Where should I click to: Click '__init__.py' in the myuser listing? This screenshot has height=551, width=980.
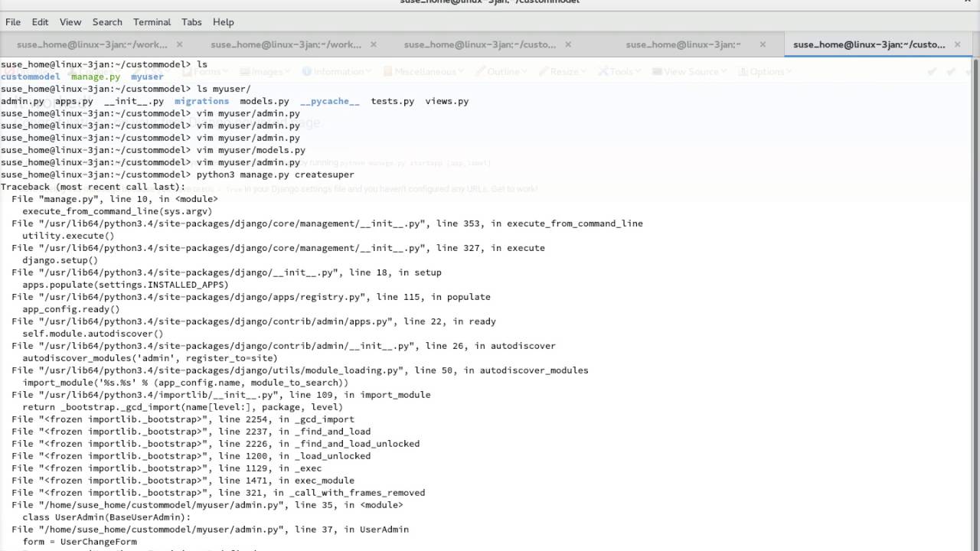click(x=134, y=101)
